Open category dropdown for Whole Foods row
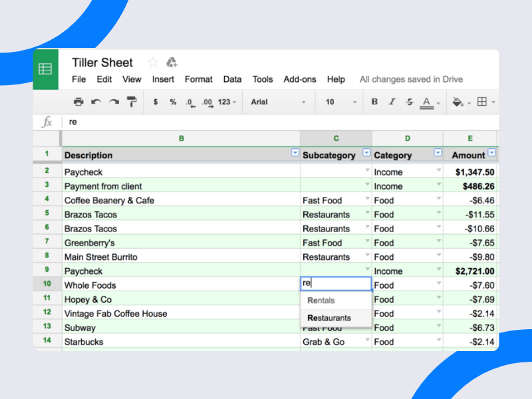The width and height of the screenshot is (532, 399). pyautogui.click(x=439, y=283)
